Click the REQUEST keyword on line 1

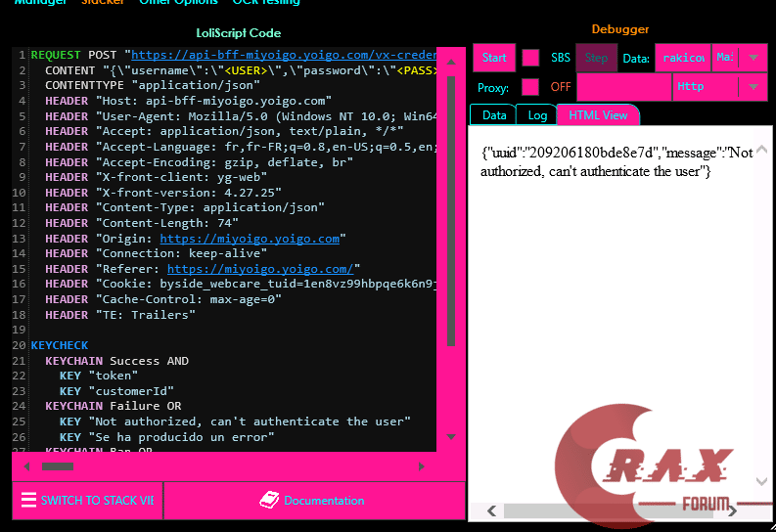pos(56,55)
